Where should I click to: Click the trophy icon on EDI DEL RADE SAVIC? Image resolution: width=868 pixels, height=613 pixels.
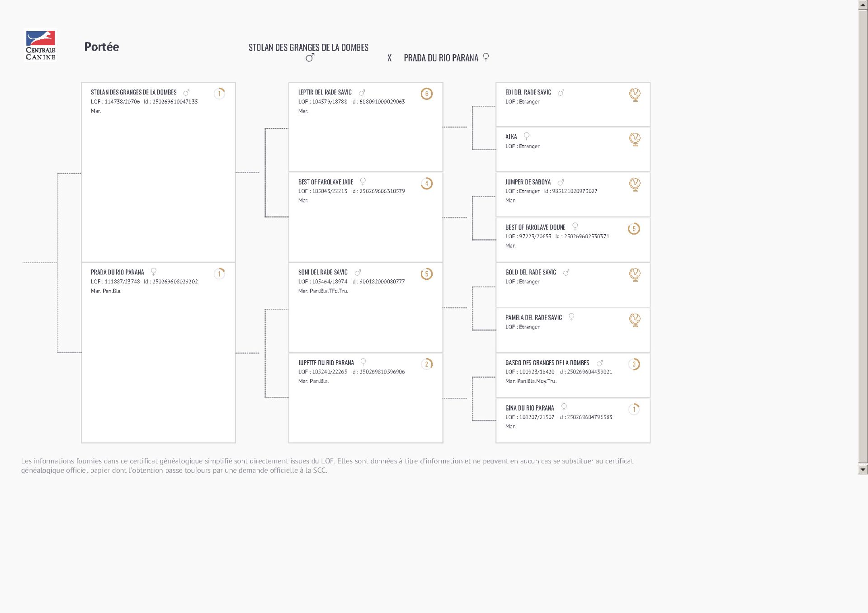635,94
